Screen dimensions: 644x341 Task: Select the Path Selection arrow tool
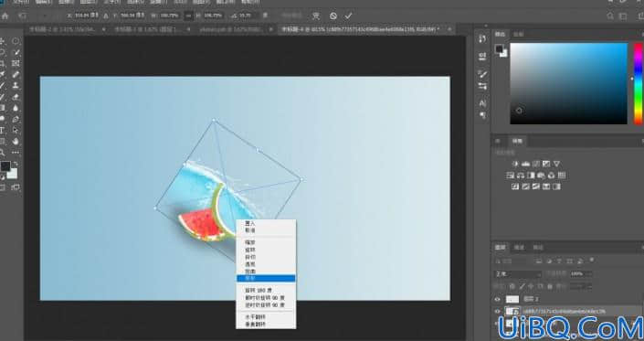16,130
